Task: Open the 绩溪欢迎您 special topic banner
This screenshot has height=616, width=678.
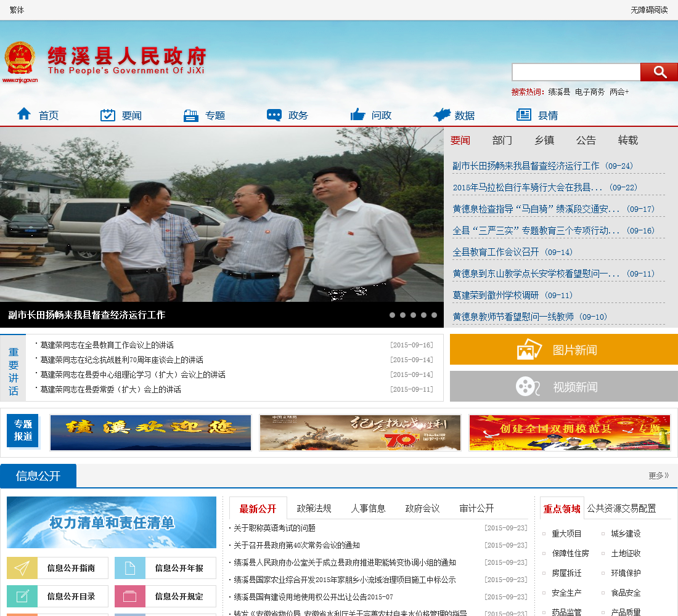Action: (150, 432)
